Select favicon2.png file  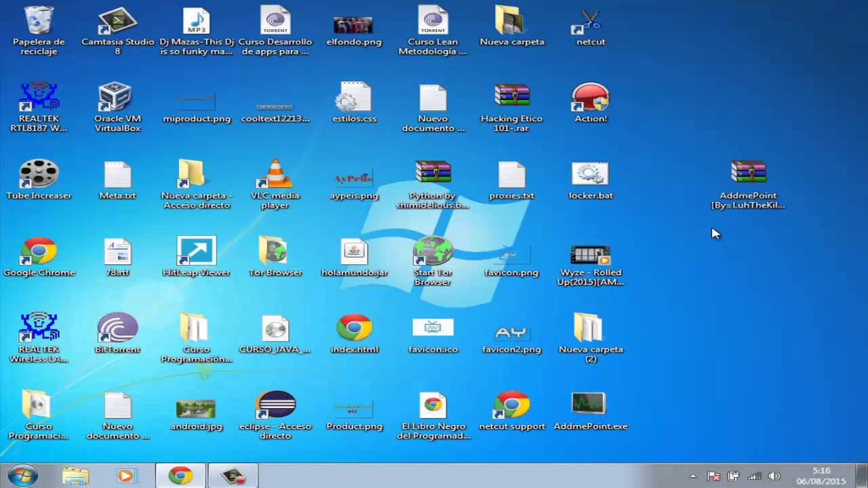coord(511,333)
